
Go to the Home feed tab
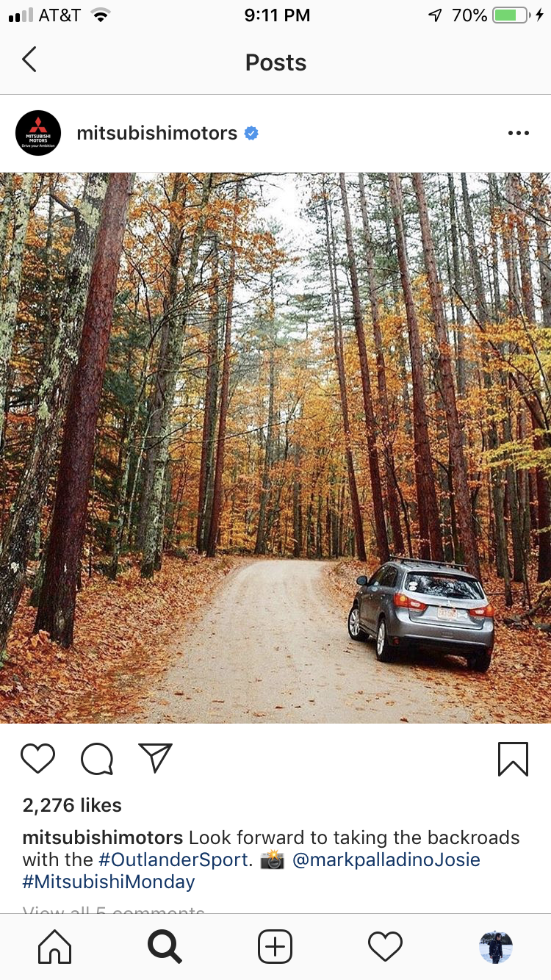pos(55,947)
